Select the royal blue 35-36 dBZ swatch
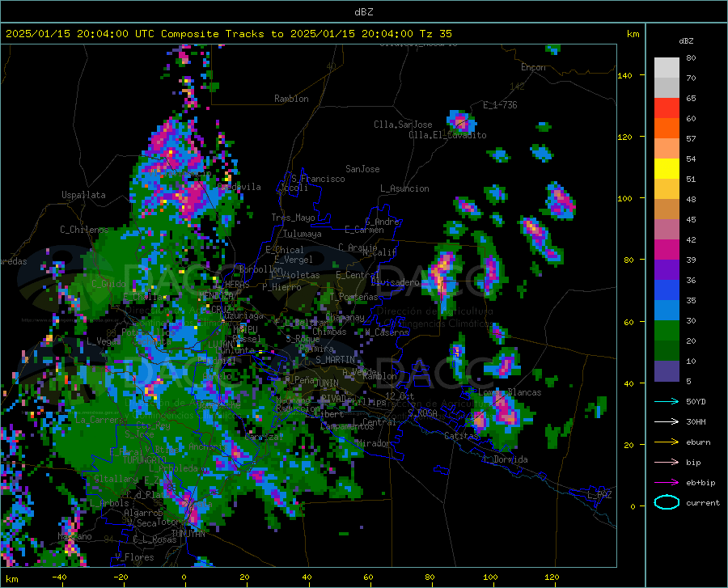 [667, 290]
